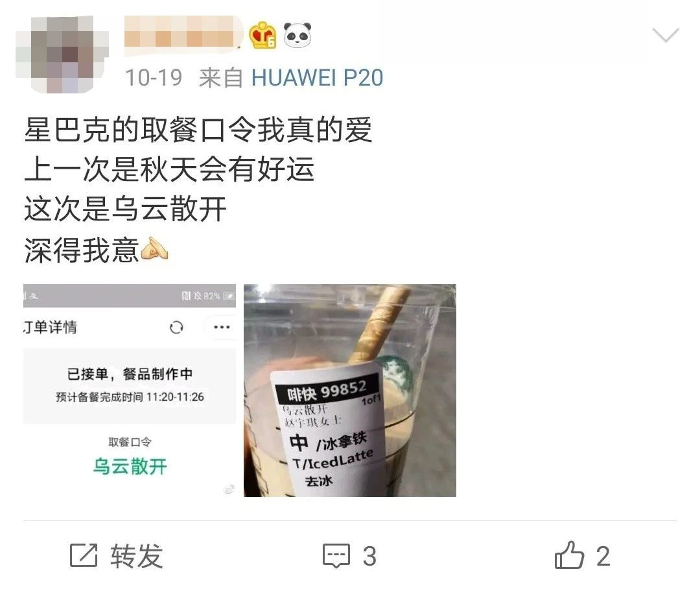Open the blurred username profile link
Image resolution: width=700 pixels, height=589 pixels.
click(183, 33)
